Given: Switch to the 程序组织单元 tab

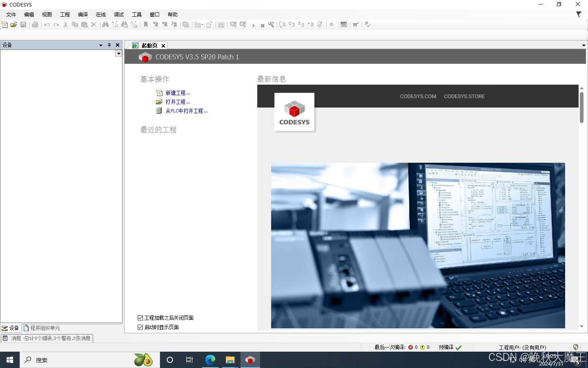Looking at the screenshot, I should (x=42, y=328).
